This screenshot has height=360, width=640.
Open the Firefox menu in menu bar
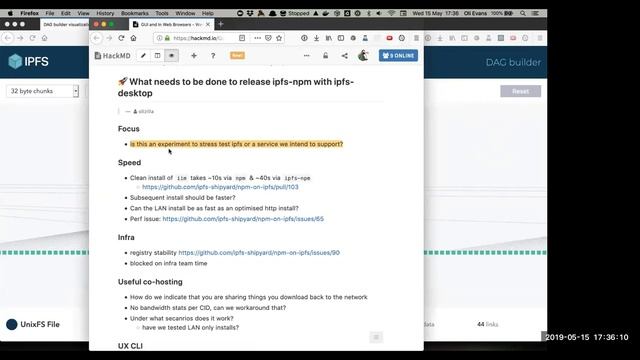tap(29, 13)
